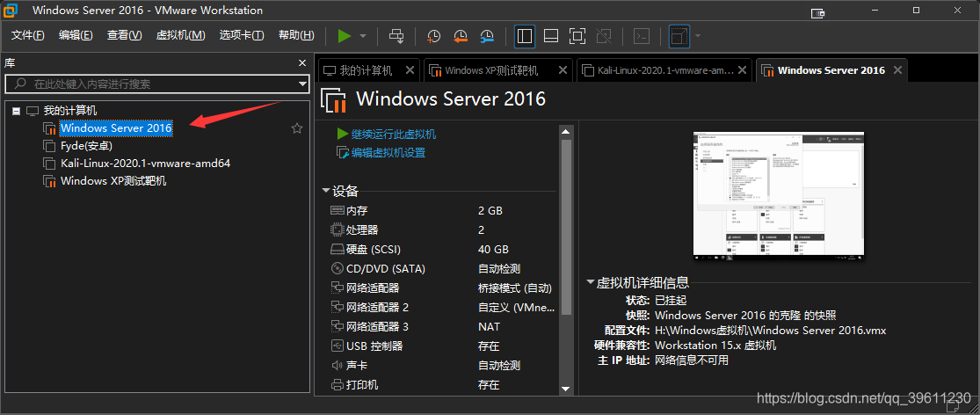980x415 pixels.
Task: Toggle the thumbnail bar view
Action: [x=550, y=36]
